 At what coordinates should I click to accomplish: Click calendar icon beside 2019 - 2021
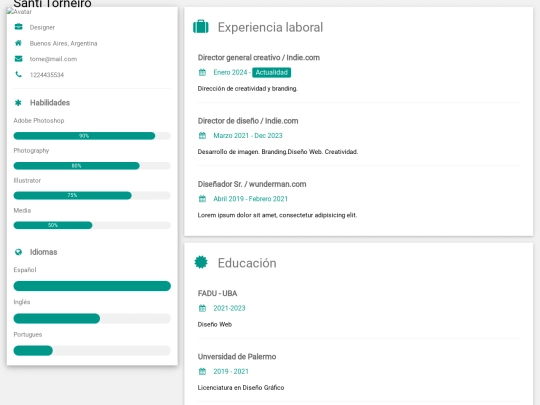point(202,371)
